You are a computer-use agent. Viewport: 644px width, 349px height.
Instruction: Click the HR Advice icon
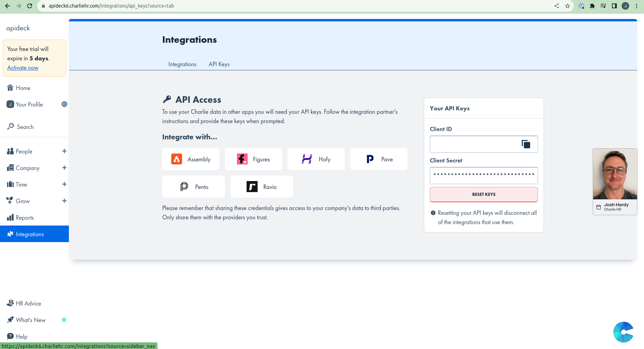(x=10, y=303)
